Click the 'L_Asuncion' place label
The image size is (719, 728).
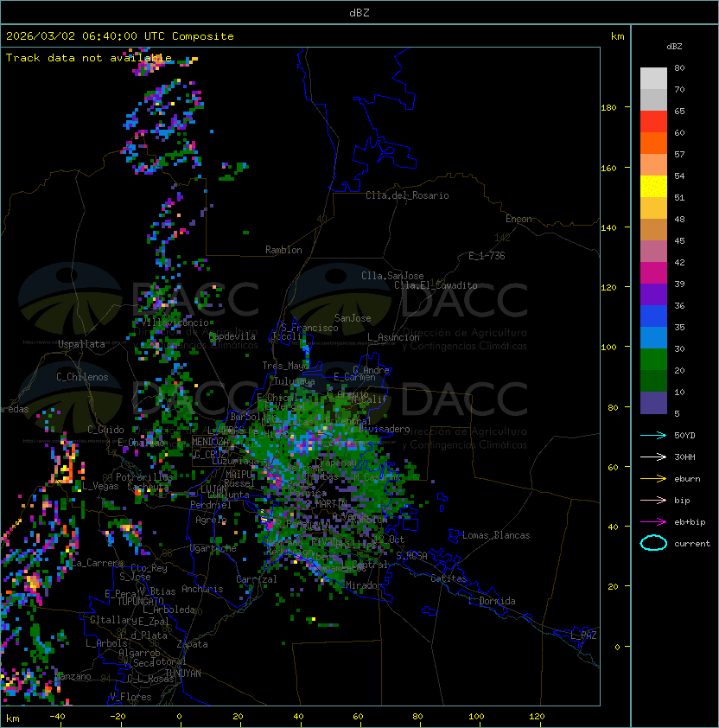[x=393, y=337]
